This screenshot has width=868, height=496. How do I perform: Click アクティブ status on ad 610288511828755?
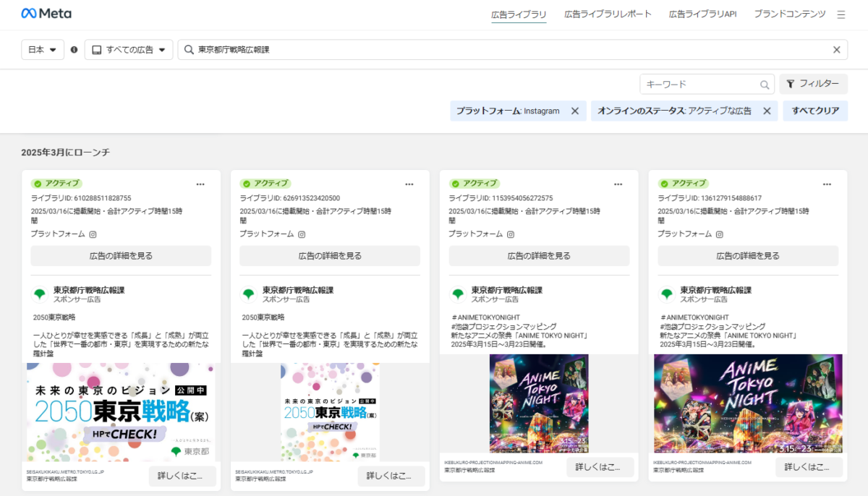[56, 184]
